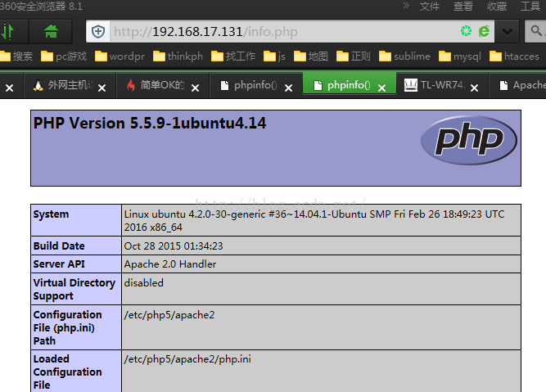Click the PHP Version 5.5.9-1ubuntu4.14 heading
This screenshot has height=392, width=546.
click(x=150, y=124)
